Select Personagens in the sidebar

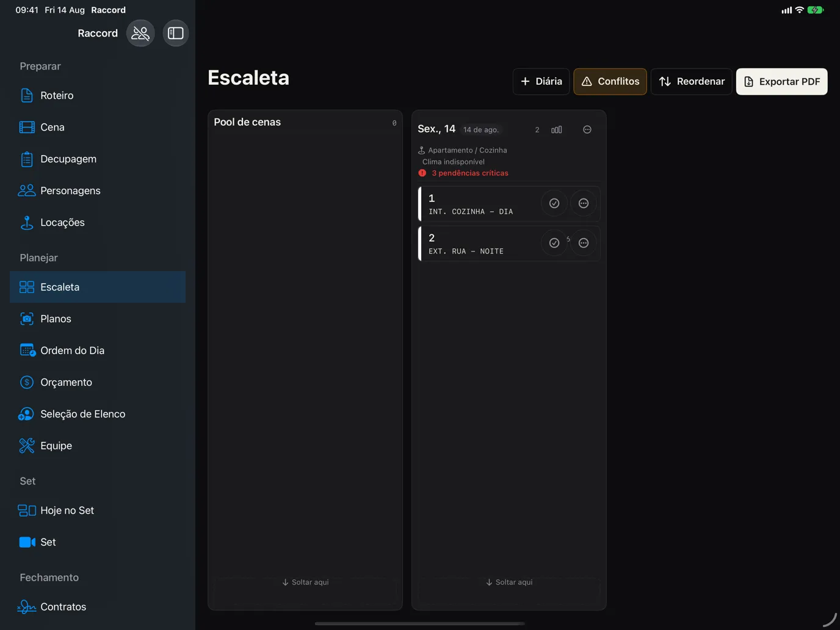(98, 190)
